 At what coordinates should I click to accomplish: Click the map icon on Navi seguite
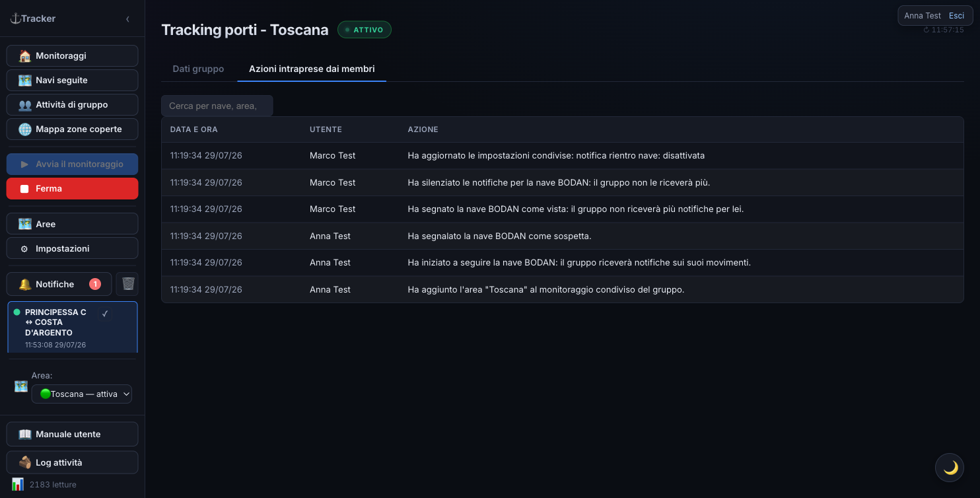(x=25, y=80)
